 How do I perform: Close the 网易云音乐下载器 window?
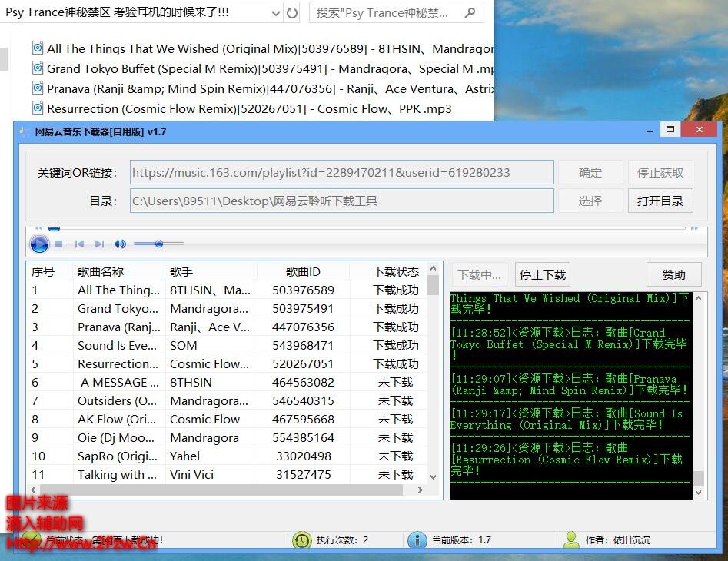click(x=700, y=129)
